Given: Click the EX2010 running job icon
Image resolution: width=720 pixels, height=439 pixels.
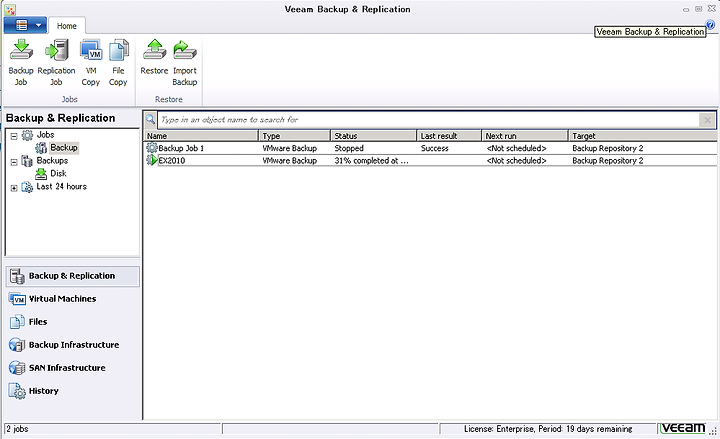Looking at the screenshot, I should [x=152, y=160].
